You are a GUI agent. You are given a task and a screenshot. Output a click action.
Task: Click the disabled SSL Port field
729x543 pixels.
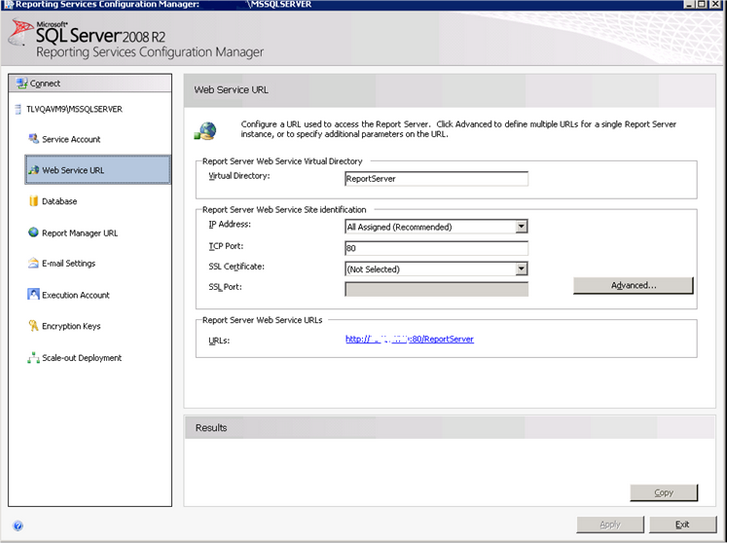click(436, 289)
